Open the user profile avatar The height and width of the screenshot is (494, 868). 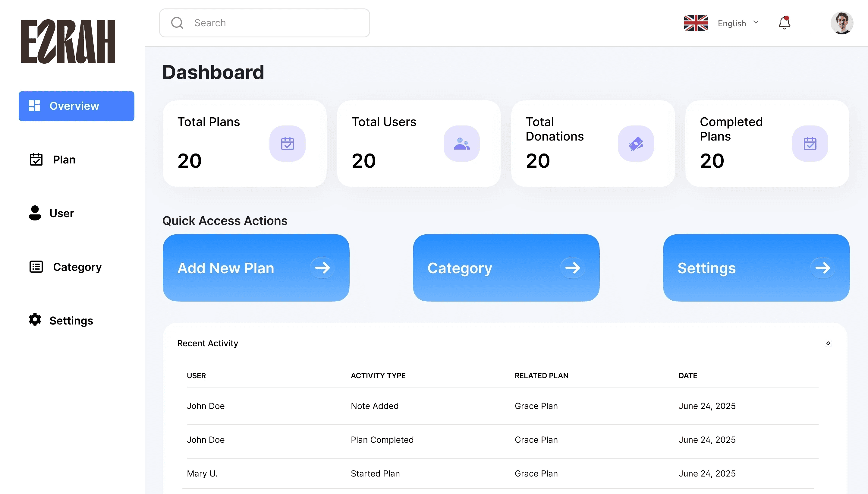click(x=841, y=23)
